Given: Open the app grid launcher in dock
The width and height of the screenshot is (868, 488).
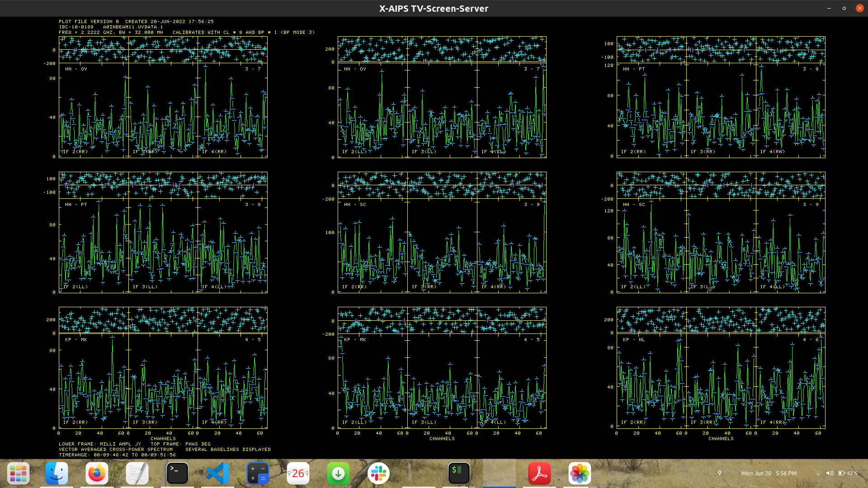Looking at the screenshot, I should pyautogui.click(x=18, y=474).
